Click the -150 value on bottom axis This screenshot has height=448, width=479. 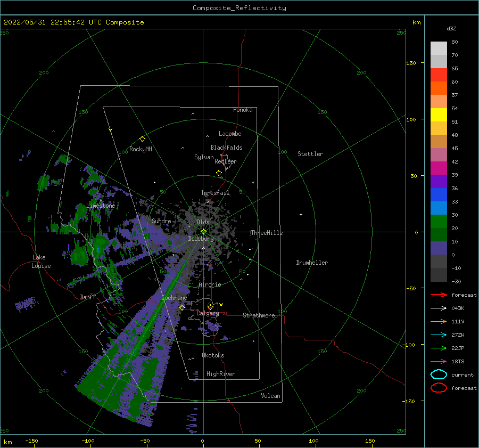[32, 441]
